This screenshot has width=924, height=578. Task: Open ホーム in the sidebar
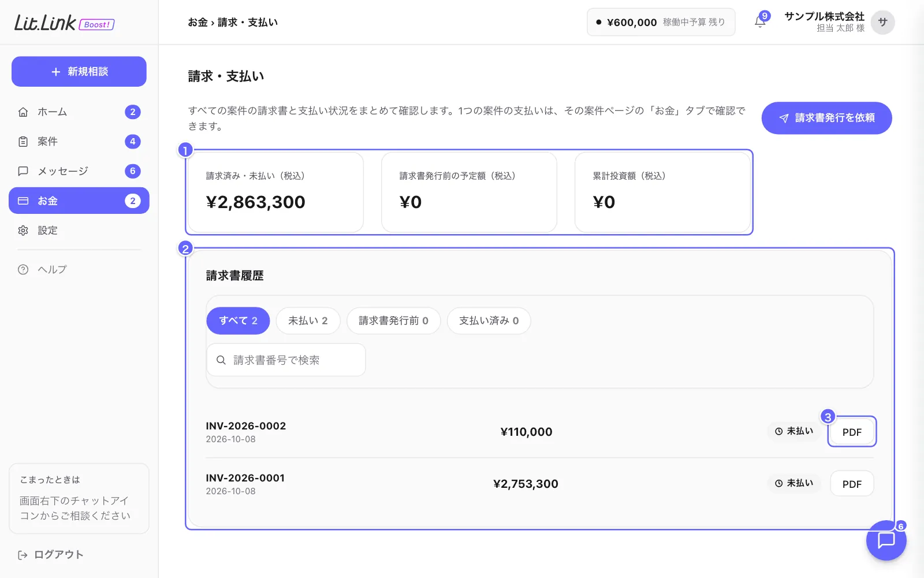tap(79, 112)
